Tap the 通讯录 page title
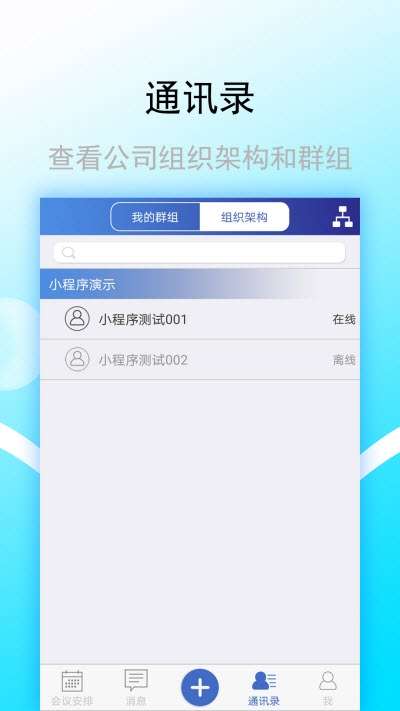 tap(200, 98)
